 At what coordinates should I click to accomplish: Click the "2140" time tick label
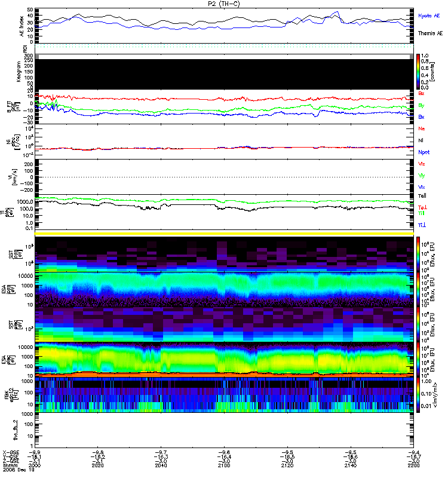pyautogui.click(x=351, y=465)
